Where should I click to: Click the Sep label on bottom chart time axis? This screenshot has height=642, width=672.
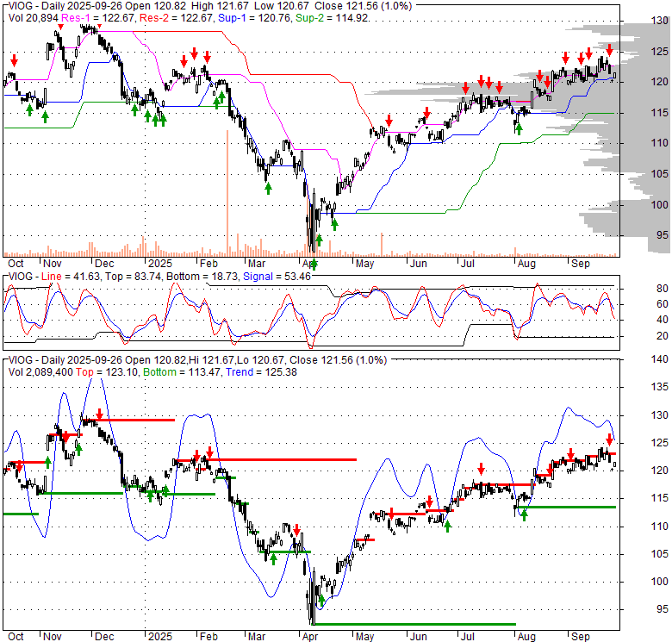pyautogui.click(x=581, y=637)
